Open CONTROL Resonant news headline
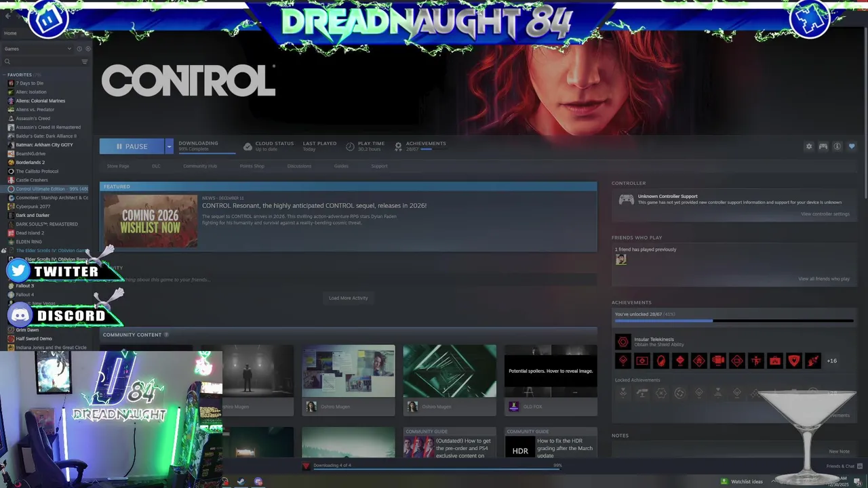 (x=314, y=205)
